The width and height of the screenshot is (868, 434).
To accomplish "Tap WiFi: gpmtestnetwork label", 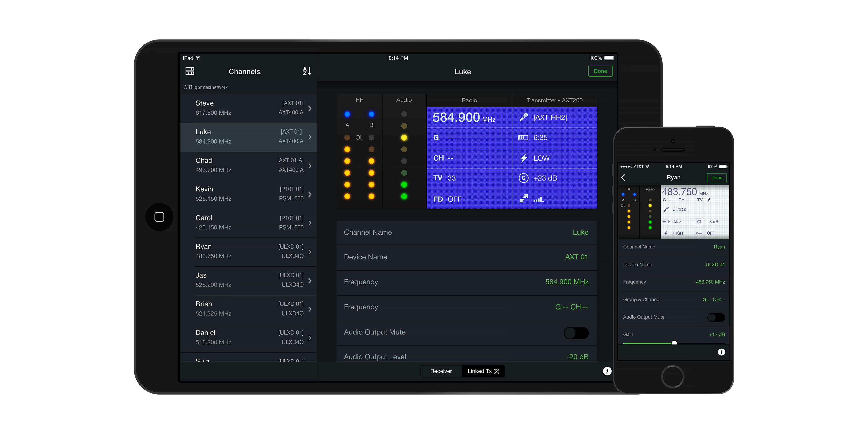I will [205, 87].
